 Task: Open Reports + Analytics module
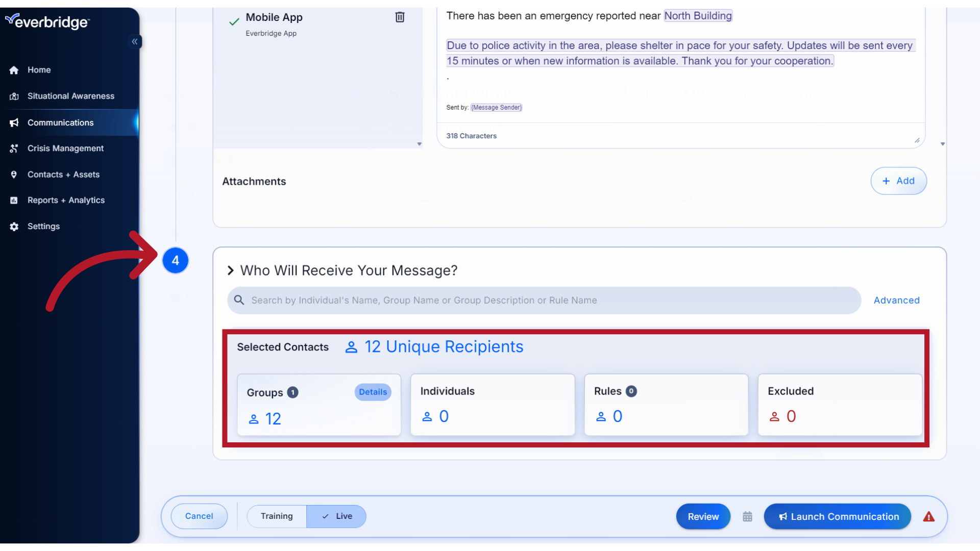click(x=66, y=200)
